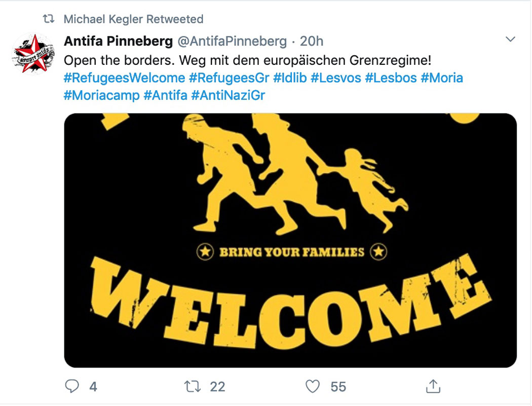This screenshot has width=532, height=406.
Task: Open Michael Kegler Retweeted label
Action: [134, 19]
